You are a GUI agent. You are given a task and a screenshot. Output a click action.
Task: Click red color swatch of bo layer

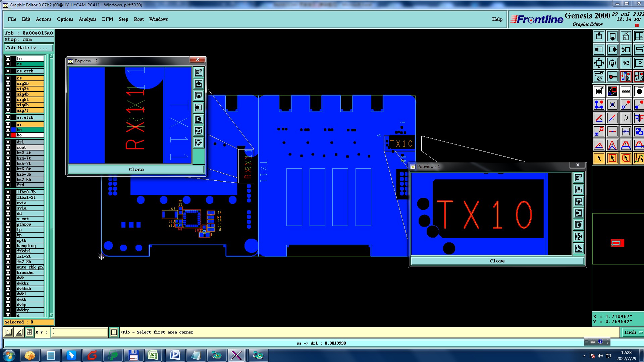(x=13, y=135)
